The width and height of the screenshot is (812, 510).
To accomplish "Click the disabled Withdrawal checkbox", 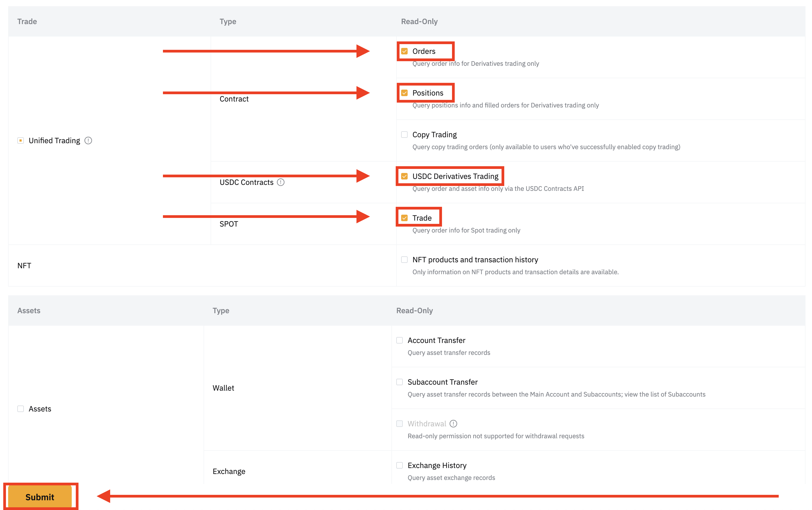I will [x=400, y=423].
